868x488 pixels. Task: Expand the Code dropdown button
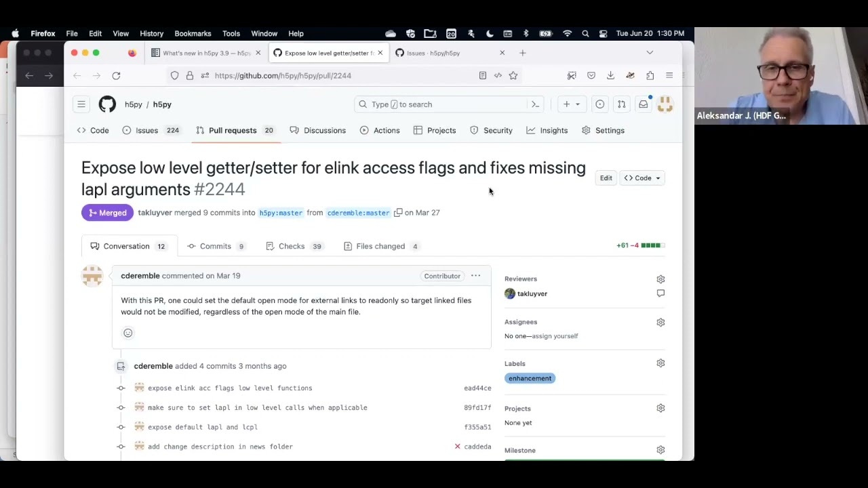642,178
